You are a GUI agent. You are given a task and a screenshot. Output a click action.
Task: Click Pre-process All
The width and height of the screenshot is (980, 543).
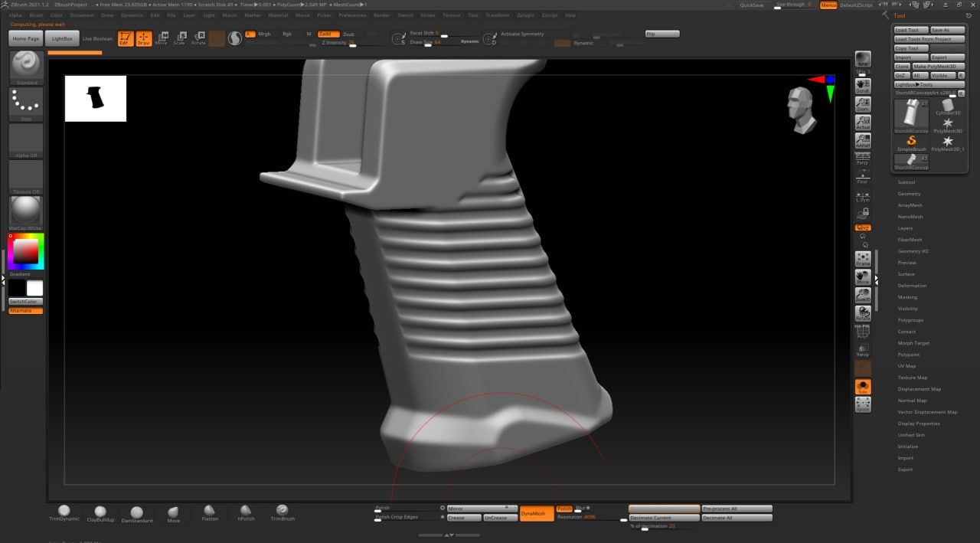pos(737,509)
